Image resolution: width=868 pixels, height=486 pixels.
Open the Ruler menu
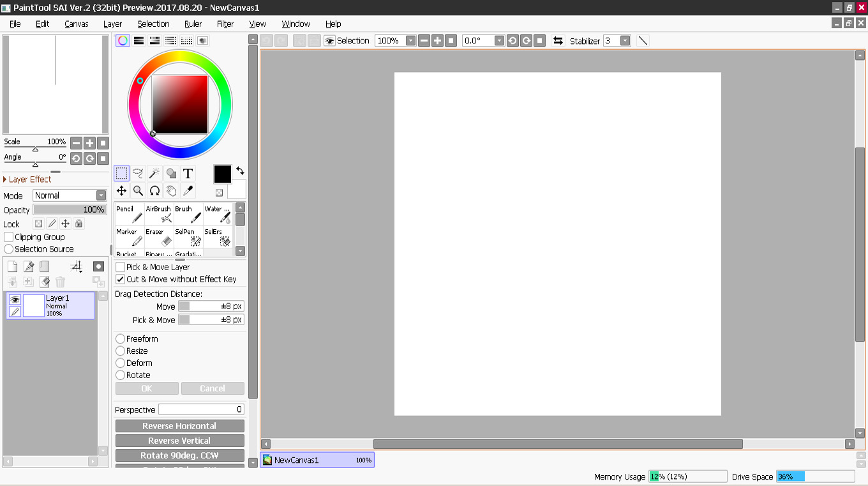tap(193, 24)
